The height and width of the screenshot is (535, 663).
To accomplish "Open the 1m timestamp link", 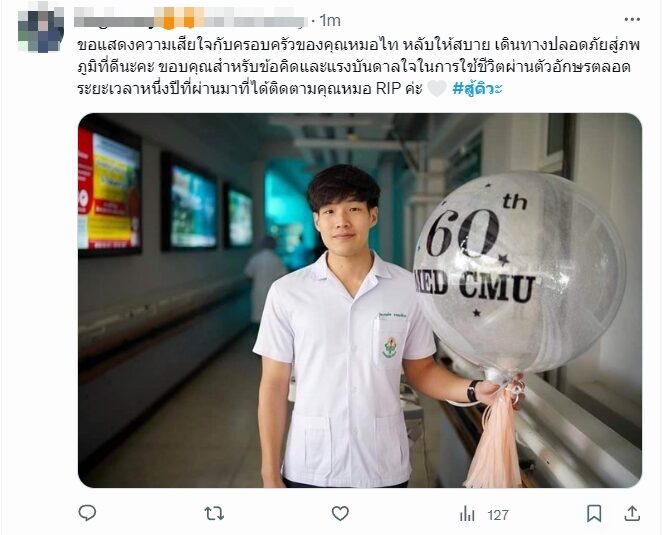I will click(x=330, y=20).
